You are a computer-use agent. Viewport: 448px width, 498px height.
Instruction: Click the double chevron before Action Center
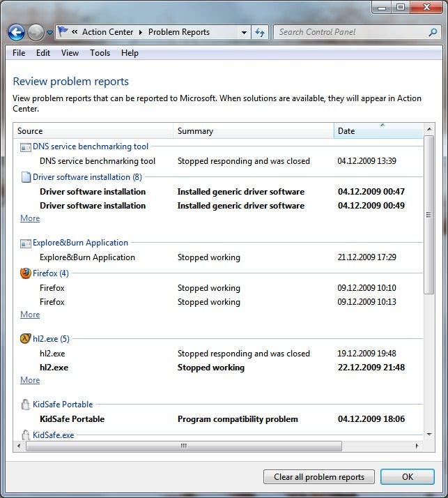pos(75,32)
